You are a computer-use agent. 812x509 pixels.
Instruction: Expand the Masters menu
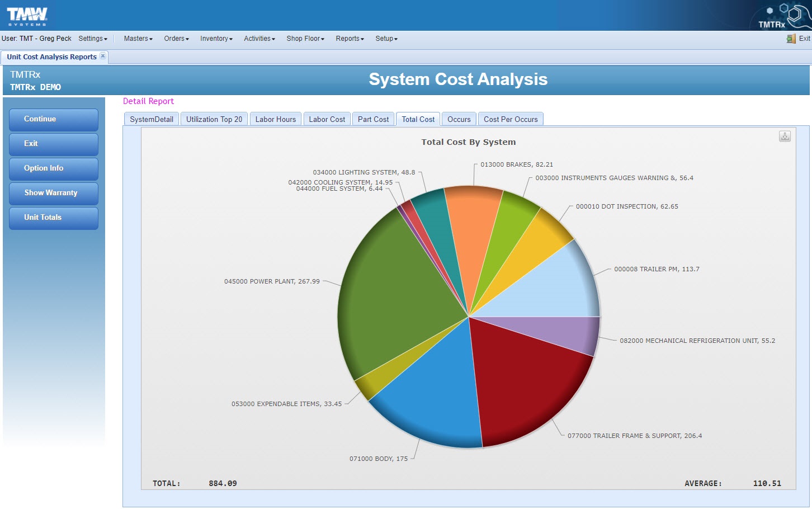[x=138, y=39]
